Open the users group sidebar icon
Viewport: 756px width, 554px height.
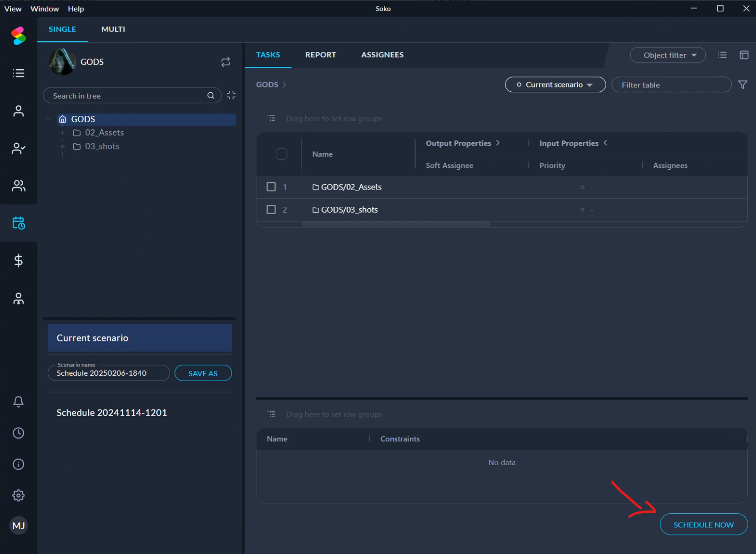(19, 186)
